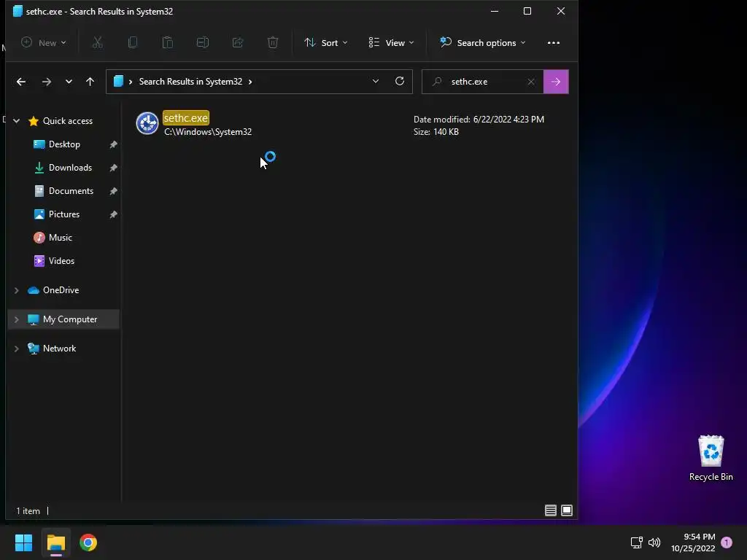The width and height of the screenshot is (747, 560).
Task: Click the Cut scissors icon
Action: tap(97, 43)
